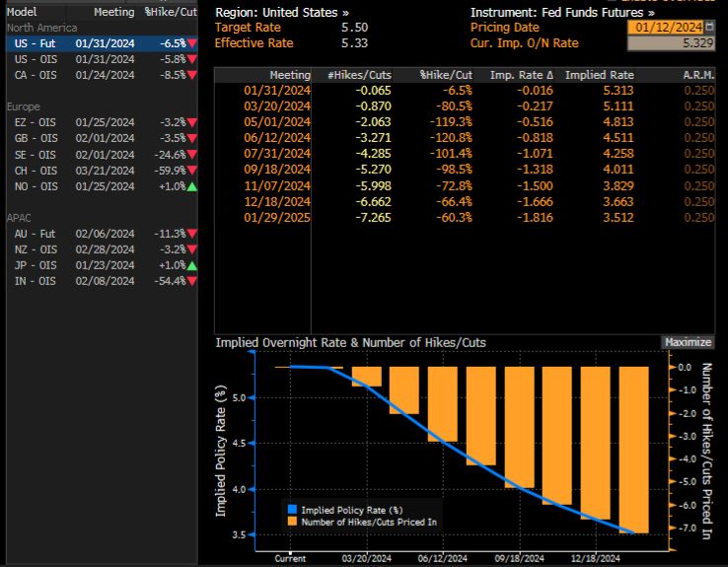
Task: Select the US - OIS model row
Action: pos(99,59)
